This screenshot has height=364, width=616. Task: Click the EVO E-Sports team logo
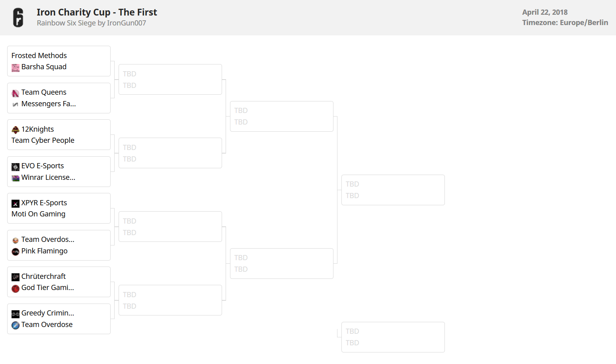(16, 167)
